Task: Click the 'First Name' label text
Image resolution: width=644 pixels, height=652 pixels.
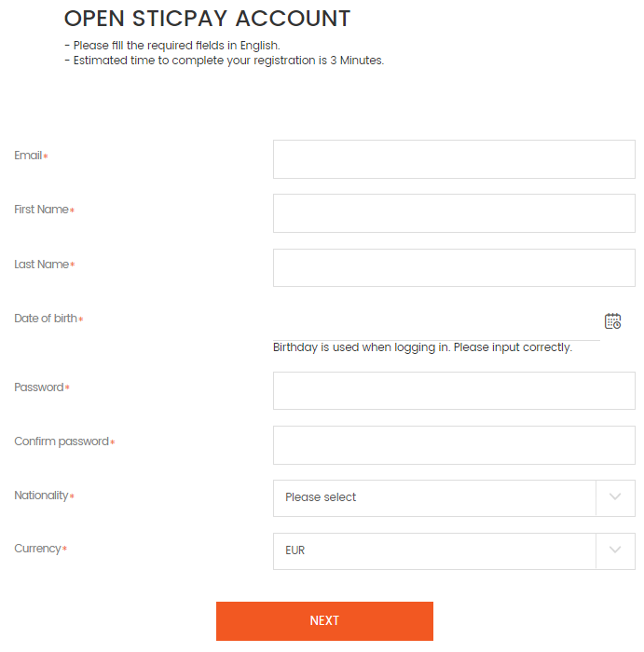Action: 41,210
